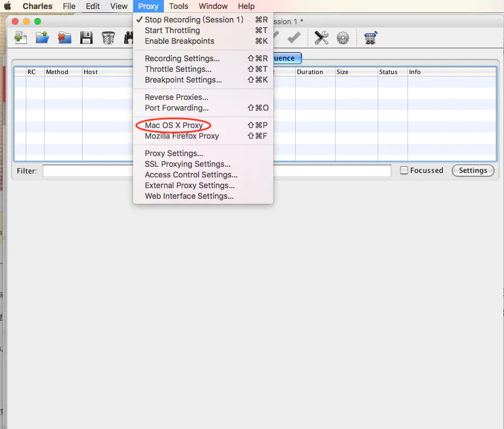Open Breakpoint Settings... menu item
504x429 pixels.
point(203,79)
